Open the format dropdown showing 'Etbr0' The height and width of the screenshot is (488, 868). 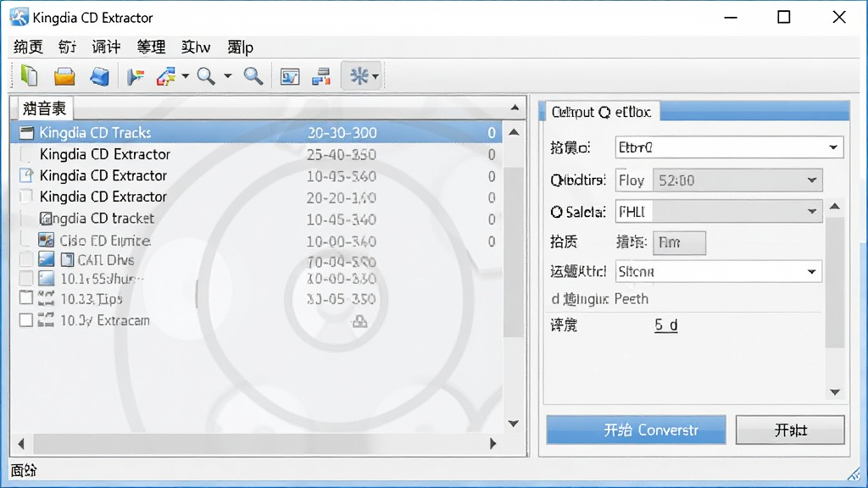(729, 147)
